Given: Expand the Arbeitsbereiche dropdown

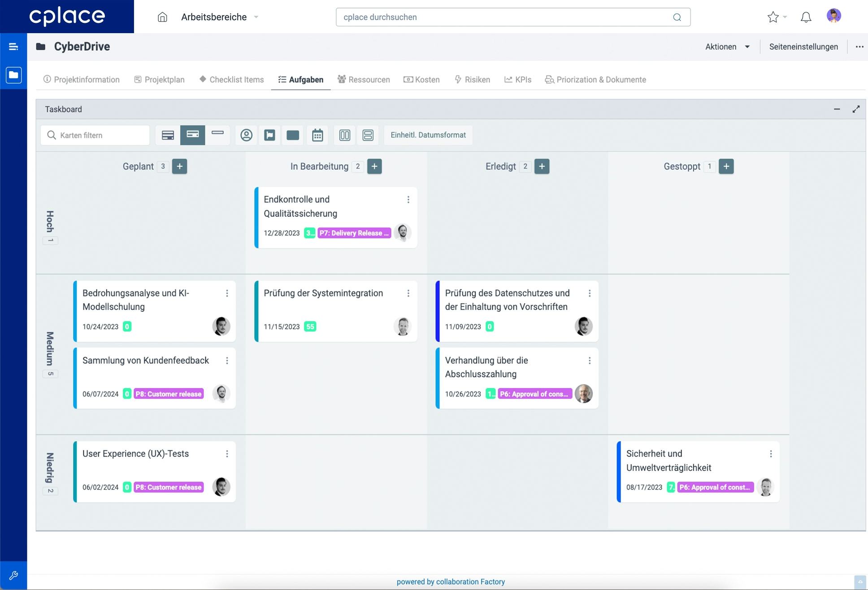Looking at the screenshot, I should (x=256, y=17).
